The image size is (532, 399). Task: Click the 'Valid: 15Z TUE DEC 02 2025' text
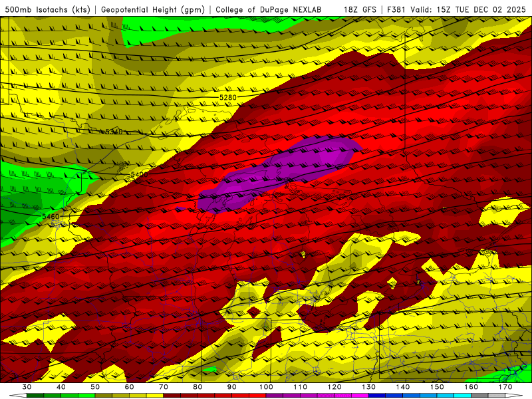468,10
